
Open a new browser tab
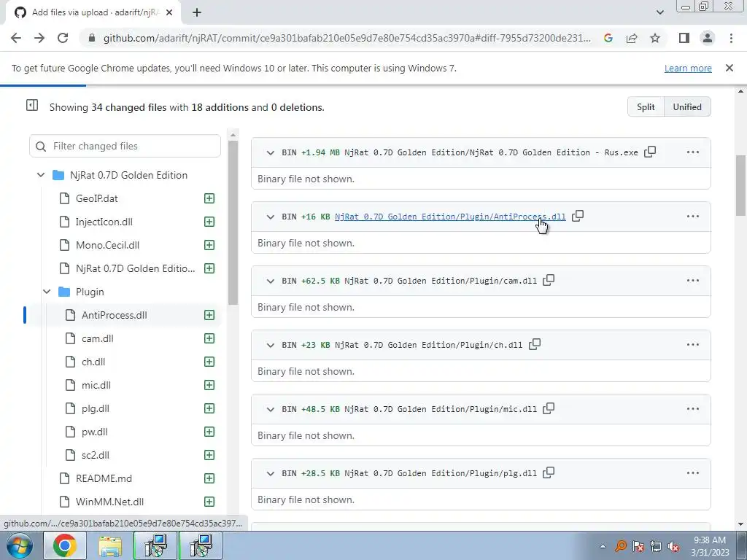pos(197,13)
